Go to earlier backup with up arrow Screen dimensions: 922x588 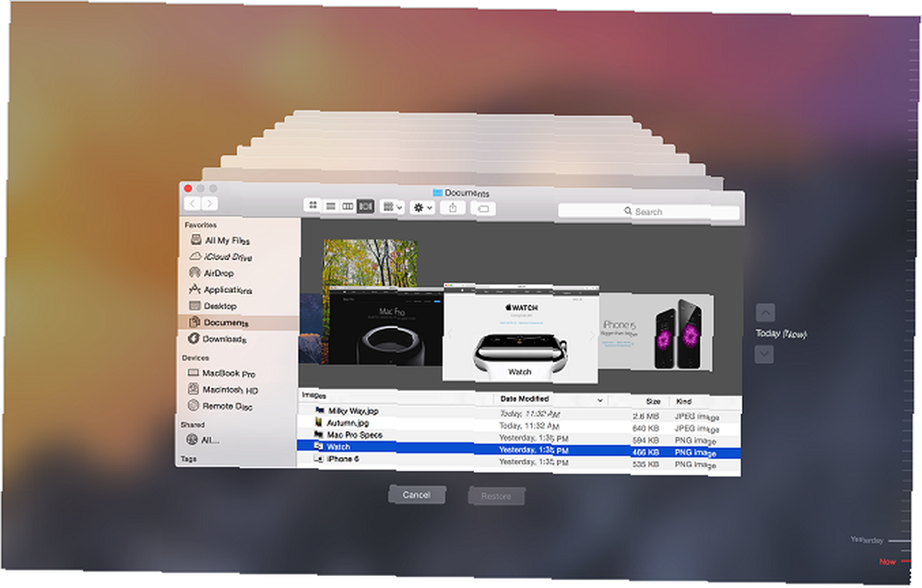[764, 312]
